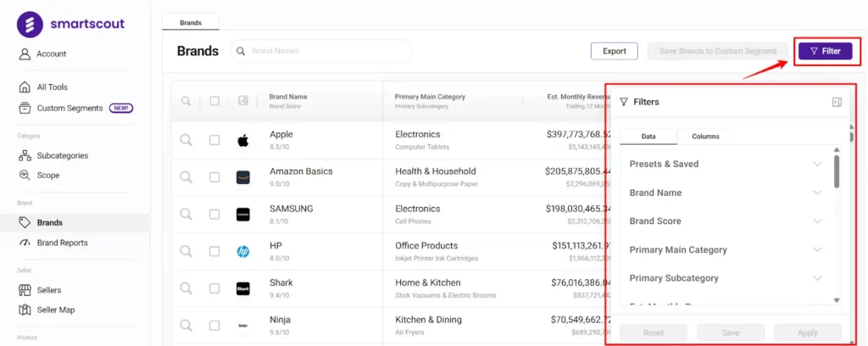Click the magnifier icon in SAMSUNG row
Screen dimensions: 868x346
(186, 215)
